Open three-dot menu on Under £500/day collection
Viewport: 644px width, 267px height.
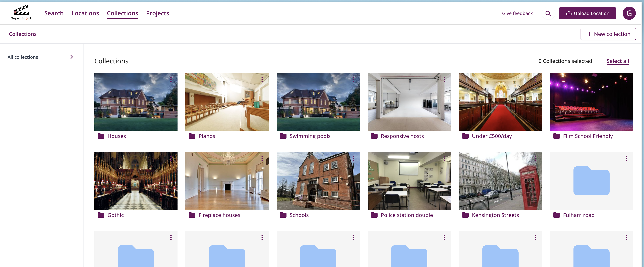[x=535, y=79]
